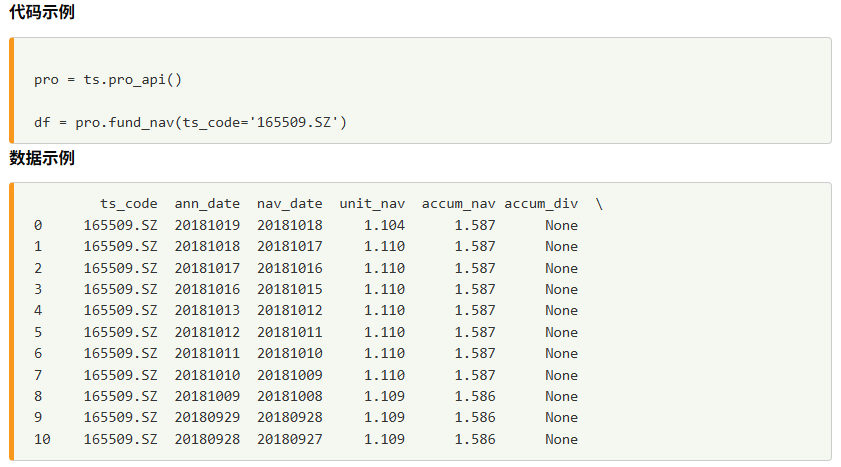Click the nav_date value 20180927
Screen dimensions: 841x467
point(289,439)
